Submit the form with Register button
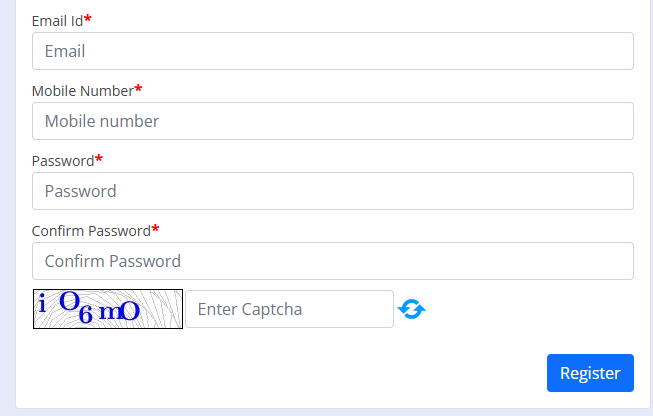Image resolution: width=653 pixels, height=416 pixels. tap(590, 373)
